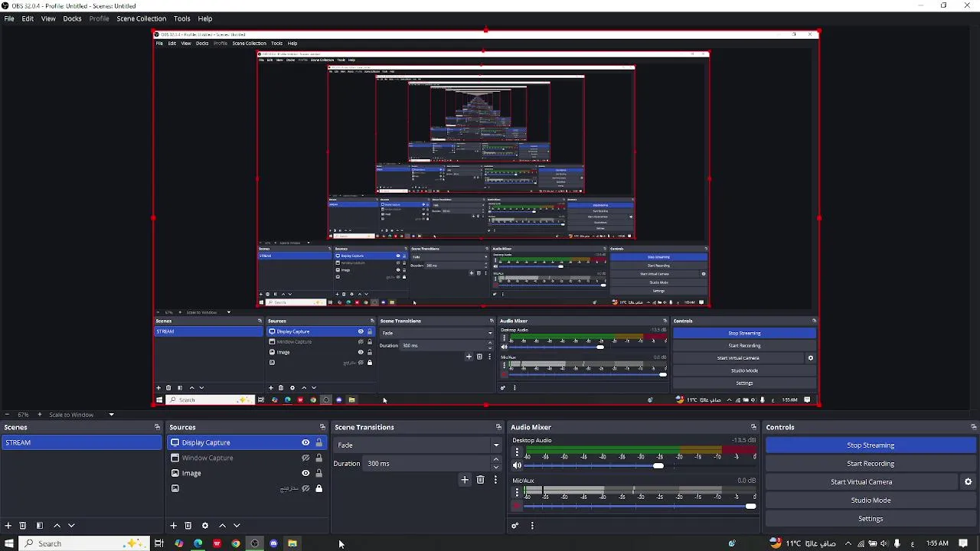Open Google Chrome from the Windows taskbar
Screen dimensions: 980x551
click(236, 543)
